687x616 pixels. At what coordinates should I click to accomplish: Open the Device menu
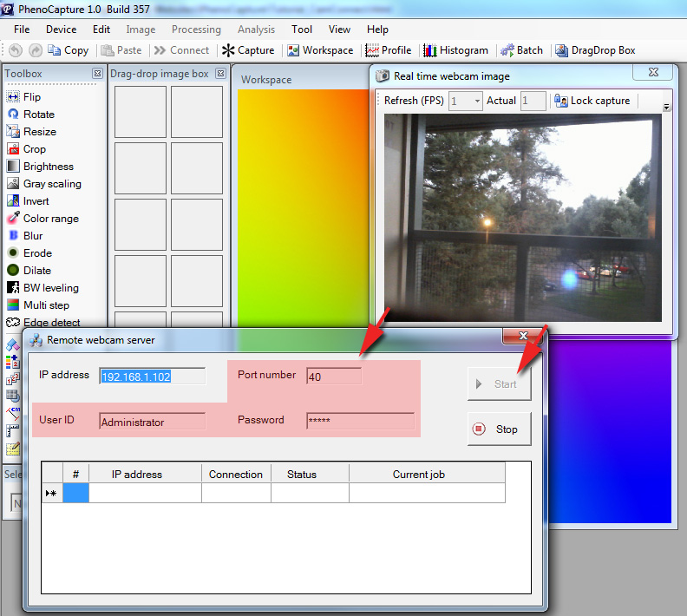click(61, 29)
